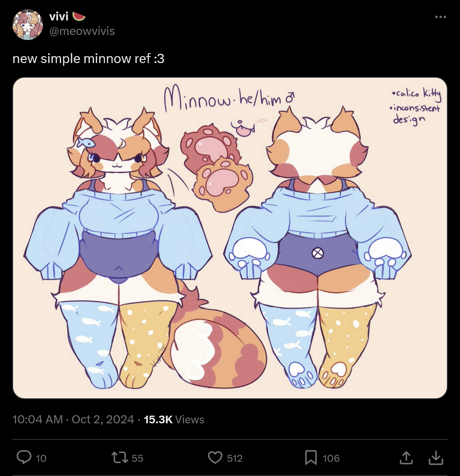
Task: Click the 55 reposts count
Action: pos(137,458)
